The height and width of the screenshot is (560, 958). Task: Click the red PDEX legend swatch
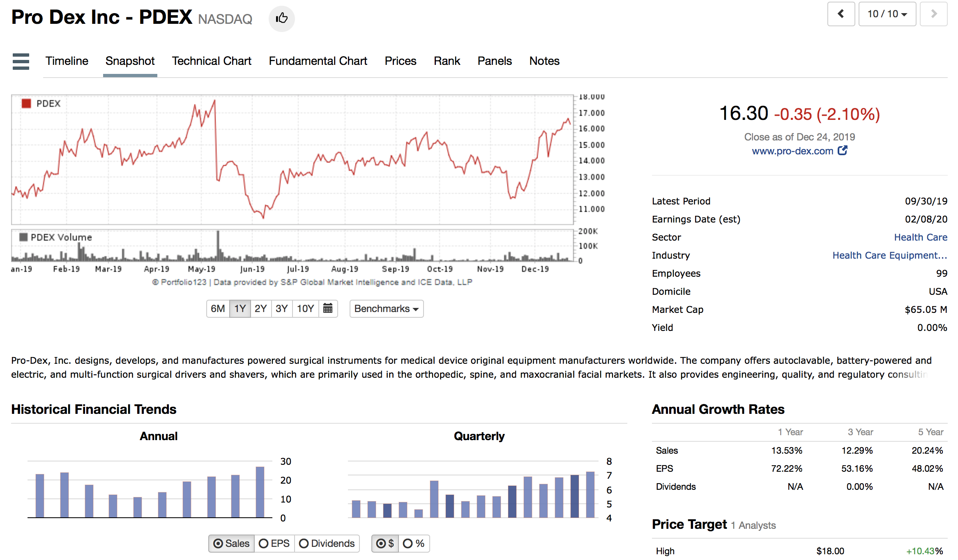pyautogui.click(x=26, y=103)
